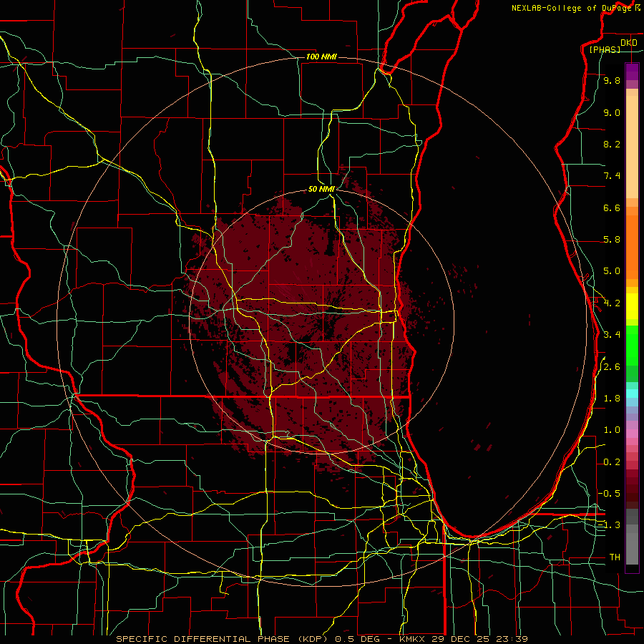The width and height of the screenshot is (644, 644).
Task: Click the 100 NMI range ring label
Action: 321,57
